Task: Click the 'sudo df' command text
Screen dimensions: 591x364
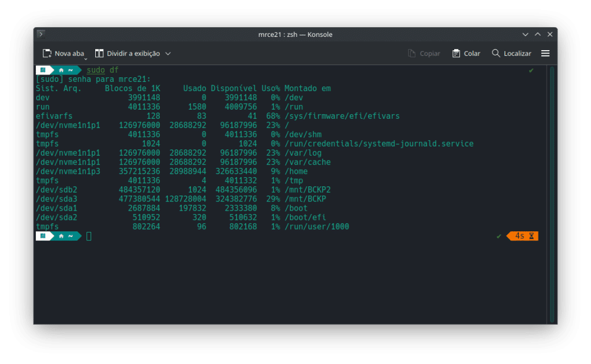Action: point(103,70)
